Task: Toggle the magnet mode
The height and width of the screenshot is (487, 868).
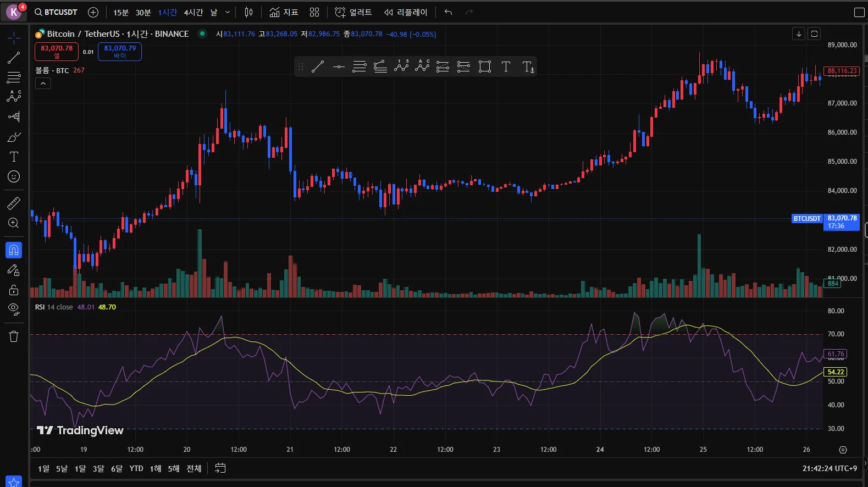Action: [x=14, y=250]
